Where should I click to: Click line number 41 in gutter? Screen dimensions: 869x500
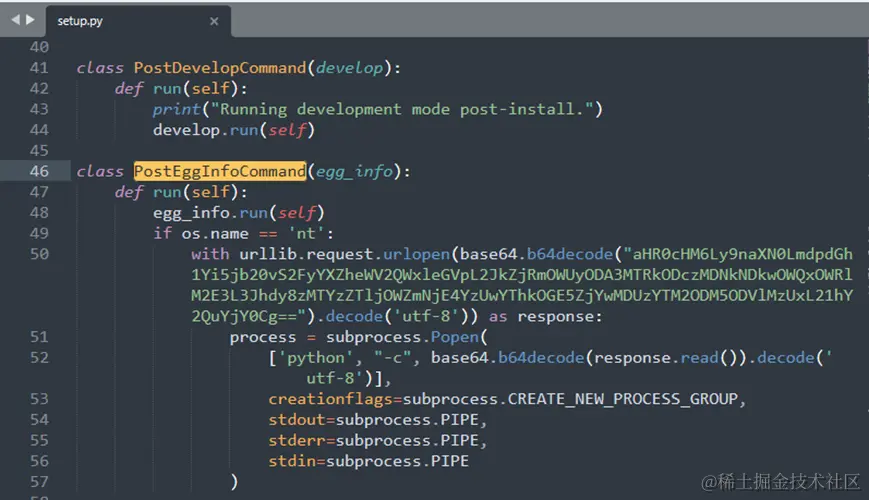pos(39,68)
